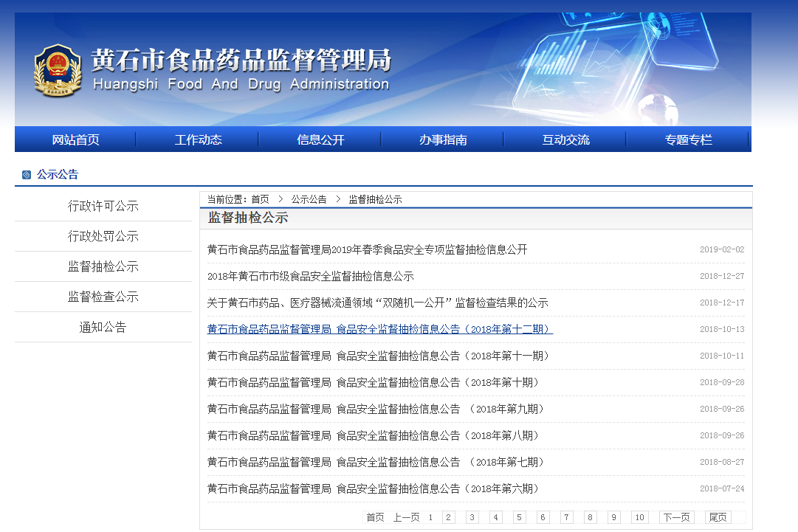Go to page 1 in pagination
This screenshot has width=798, height=532.
click(430, 517)
